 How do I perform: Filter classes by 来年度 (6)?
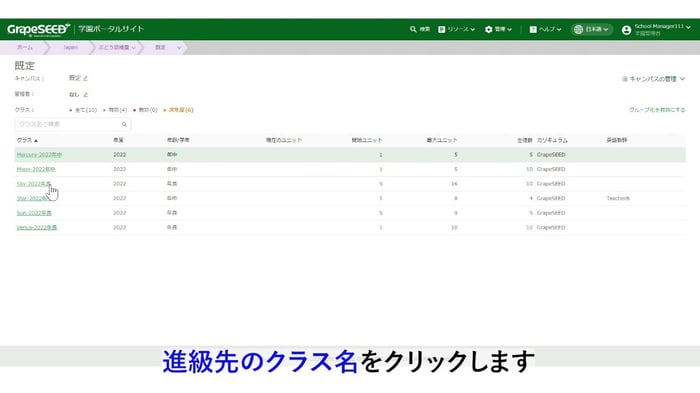(x=179, y=110)
